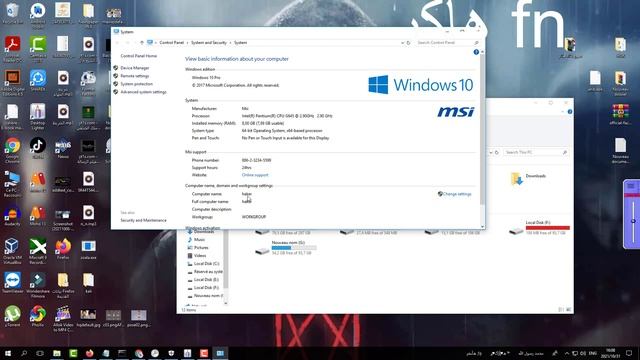Open Camtasia from the taskbar
Image resolution: width=640 pixels, height=360 pixels.
73,353
